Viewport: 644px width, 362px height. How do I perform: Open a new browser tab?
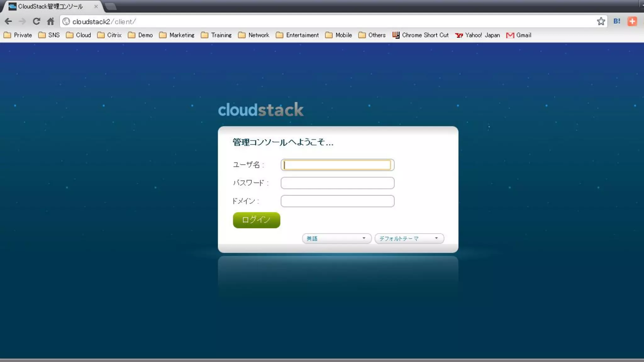pos(111,6)
